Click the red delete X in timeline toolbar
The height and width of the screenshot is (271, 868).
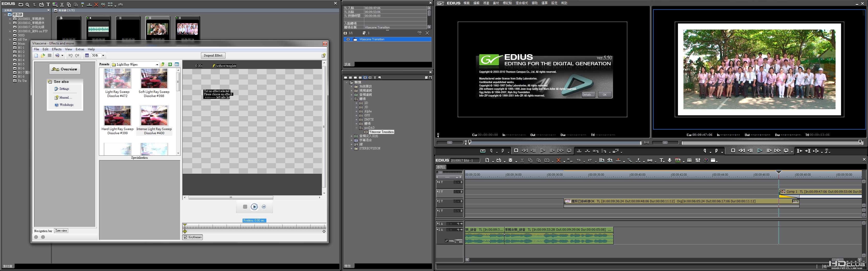click(558, 161)
